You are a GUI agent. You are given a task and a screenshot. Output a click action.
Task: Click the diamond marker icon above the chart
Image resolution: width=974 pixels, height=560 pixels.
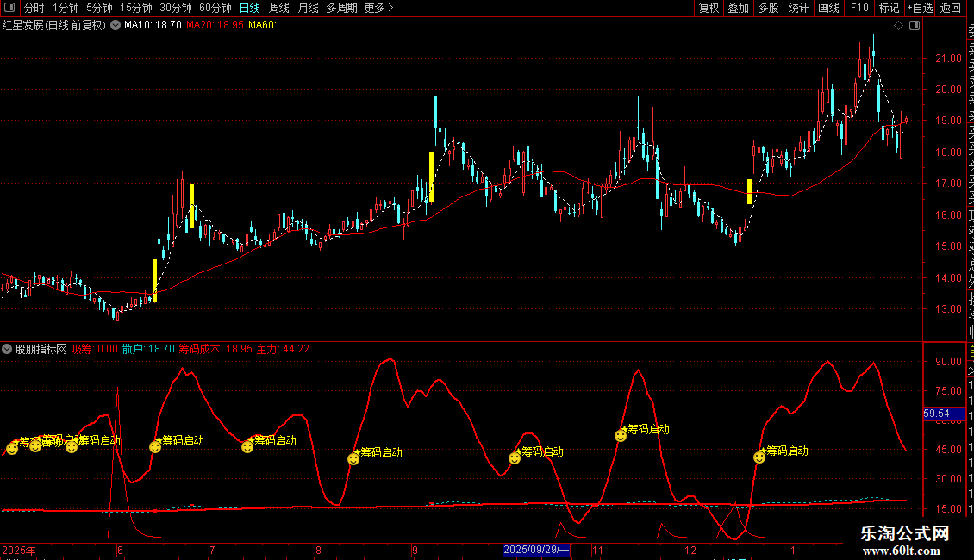tap(898, 26)
